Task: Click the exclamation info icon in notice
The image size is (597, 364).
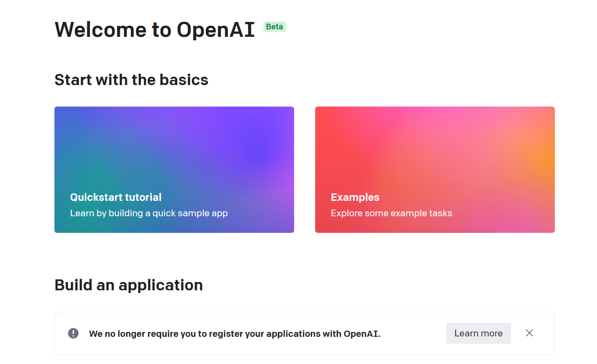Action: click(73, 333)
